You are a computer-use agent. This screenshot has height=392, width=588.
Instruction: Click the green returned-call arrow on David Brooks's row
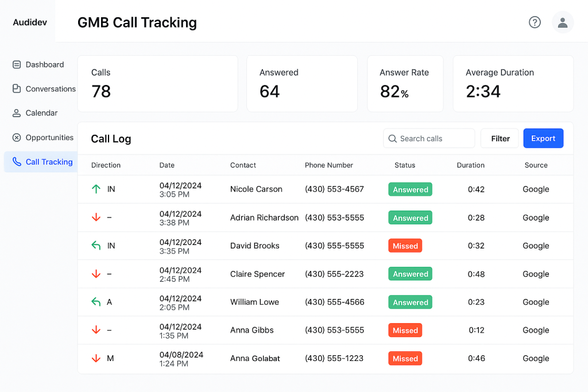(96, 246)
